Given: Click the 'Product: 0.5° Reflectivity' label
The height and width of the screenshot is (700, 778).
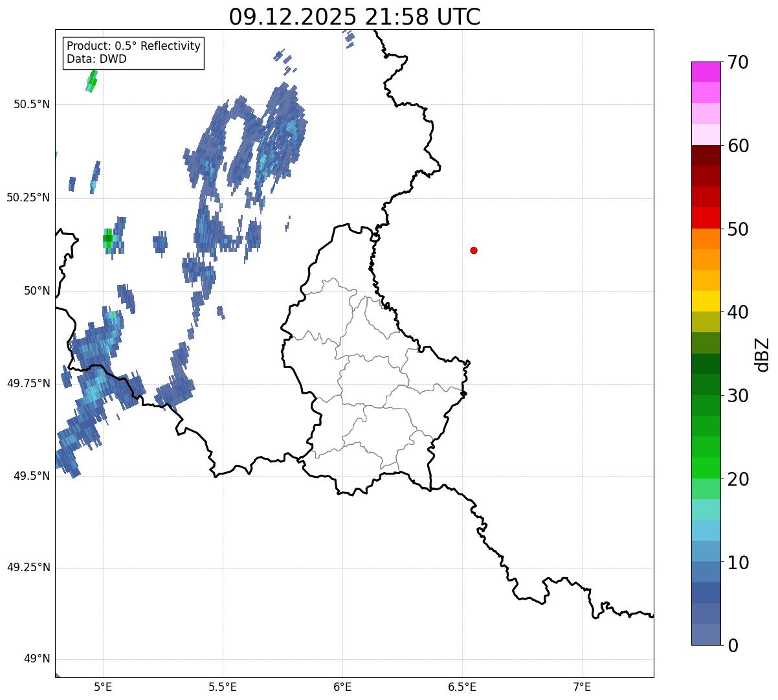Looking at the screenshot, I should 133,46.
